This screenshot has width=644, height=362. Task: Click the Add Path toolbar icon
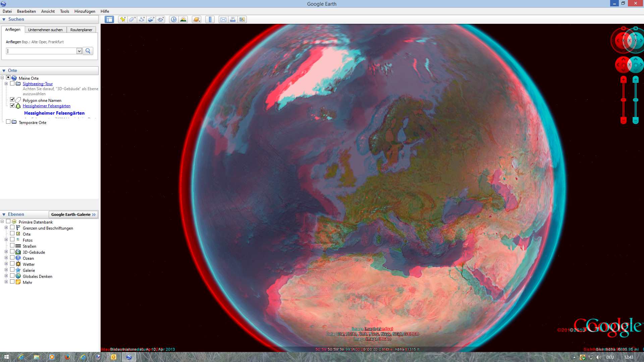142,19
